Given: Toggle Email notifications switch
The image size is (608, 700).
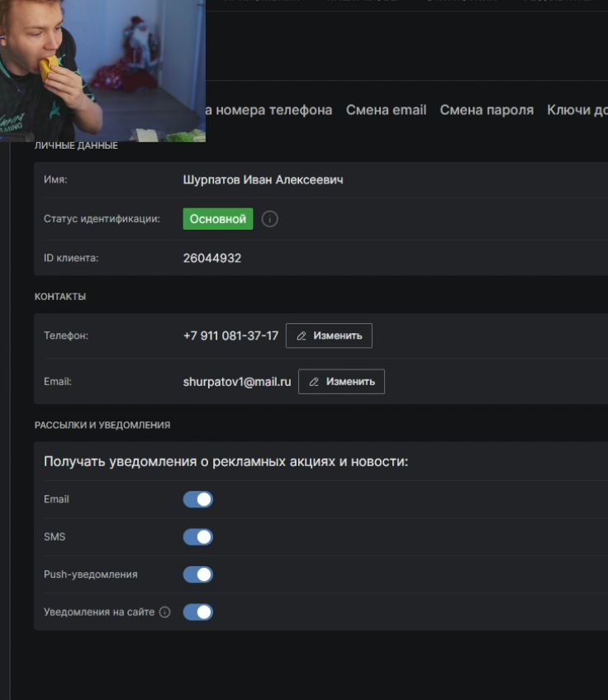Looking at the screenshot, I should (x=198, y=499).
